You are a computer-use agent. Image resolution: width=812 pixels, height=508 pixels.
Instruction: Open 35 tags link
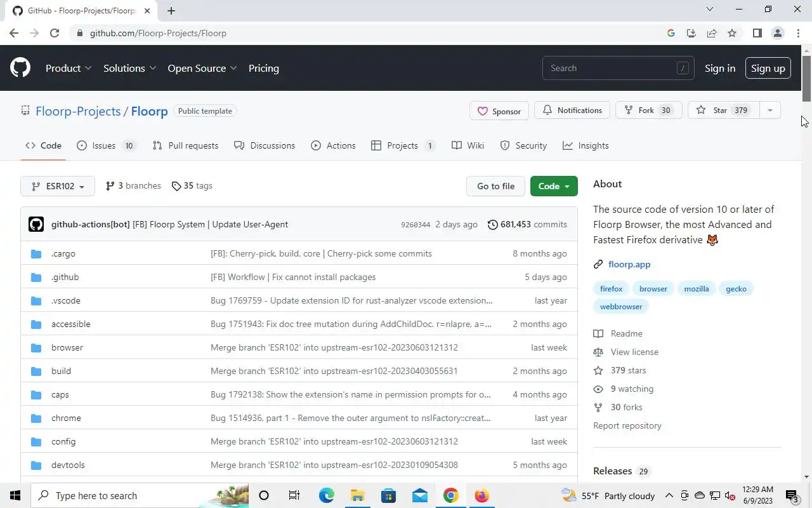(192, 185)
